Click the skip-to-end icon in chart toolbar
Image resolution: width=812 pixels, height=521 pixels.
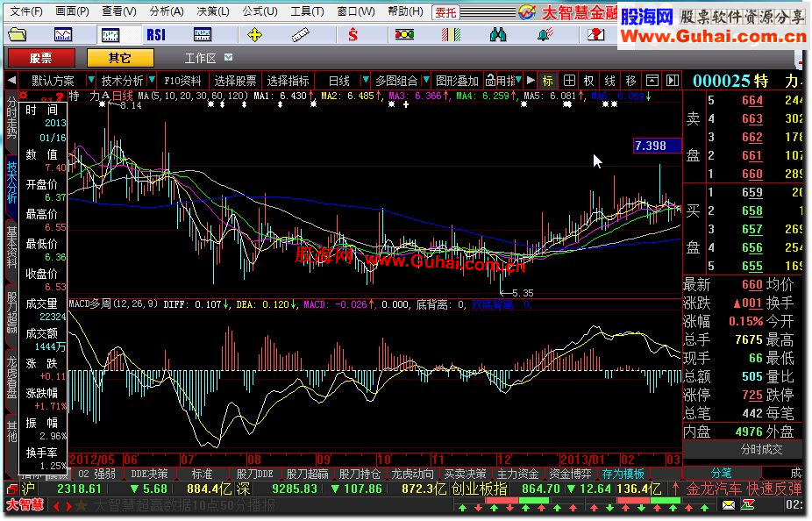point(673,81)
